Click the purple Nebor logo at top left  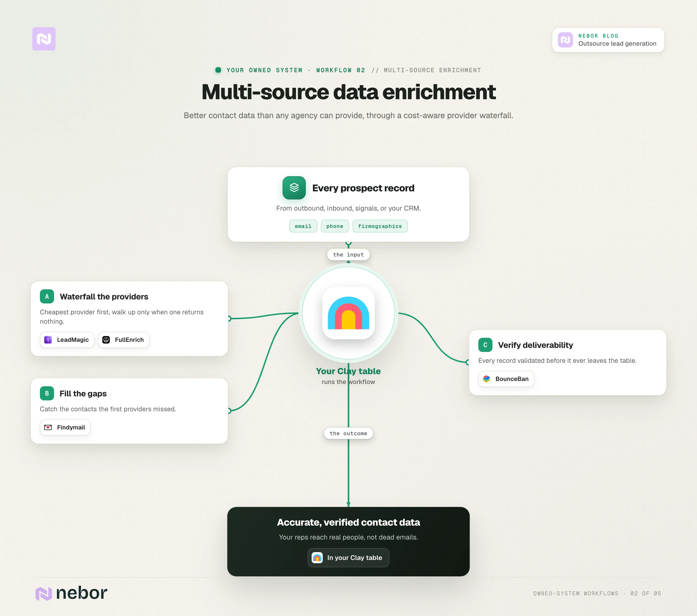click(44, 39)
